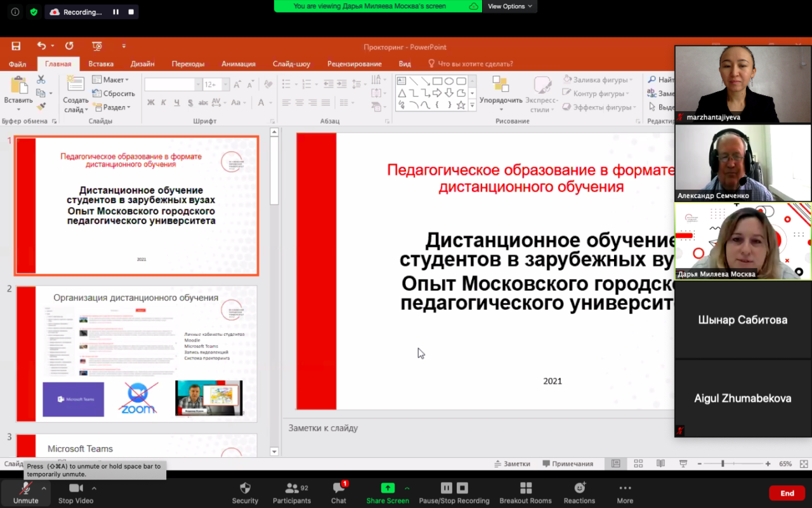Click the Save icon in PowerPoint title bar

click(16, 46)
